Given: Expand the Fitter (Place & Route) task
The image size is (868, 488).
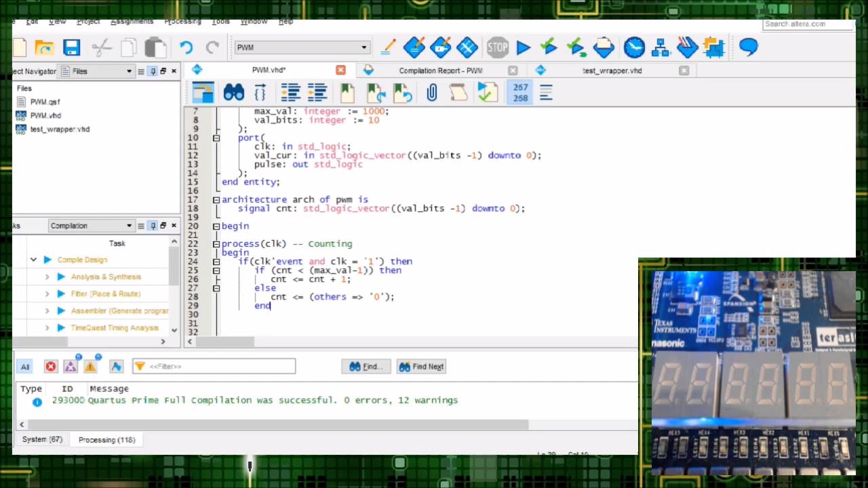Looking at the screenshot, I should point(47,293).
